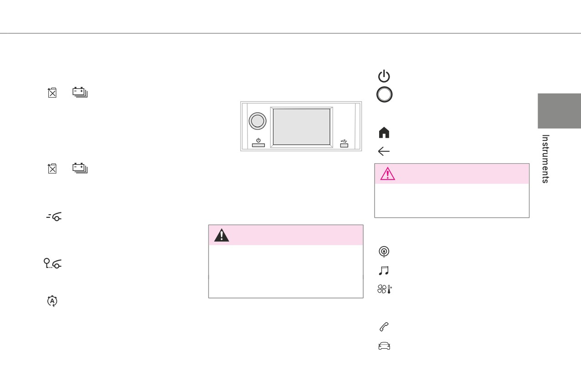This screenshot has width=581, height=392.
Task: Open the radio antenna icon
Action: tap(384, 252)
